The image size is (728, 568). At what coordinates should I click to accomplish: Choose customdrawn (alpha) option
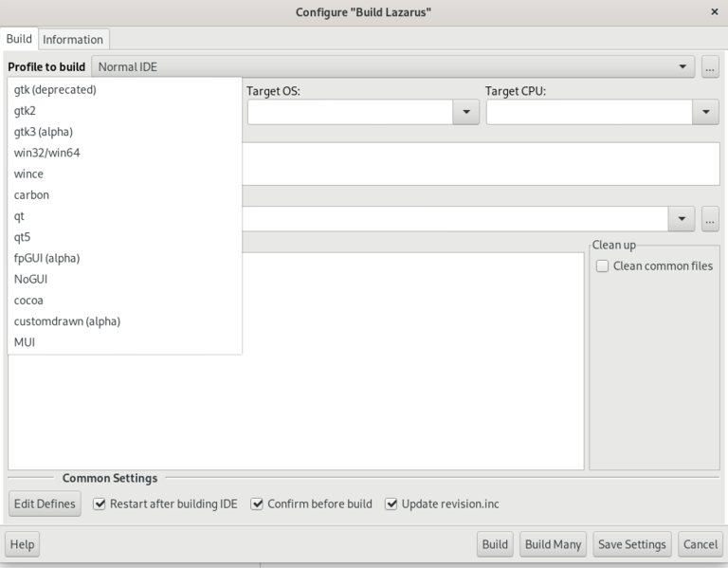[66, 321]
